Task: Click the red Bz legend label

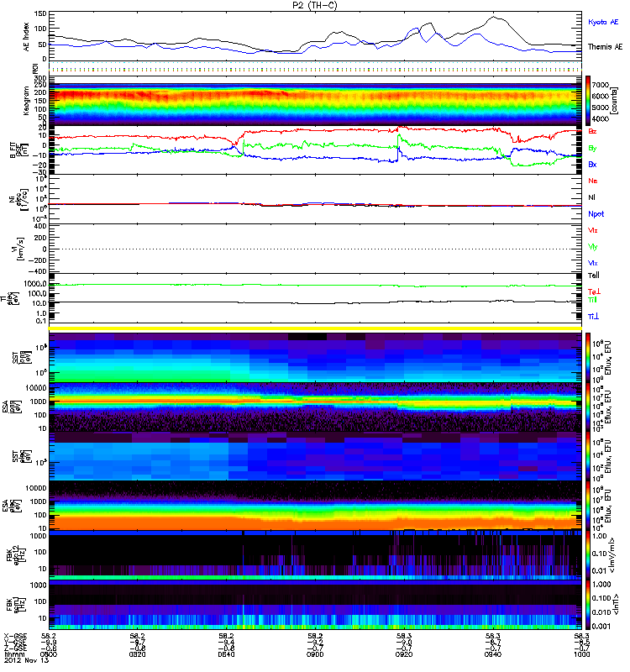Action: [592, 131]
